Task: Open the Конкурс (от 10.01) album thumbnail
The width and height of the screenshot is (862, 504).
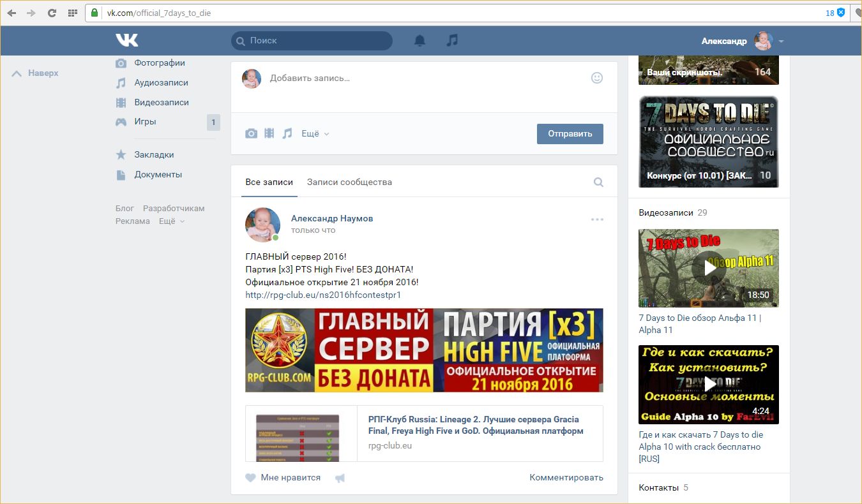Action: click(x=709, y=142)
